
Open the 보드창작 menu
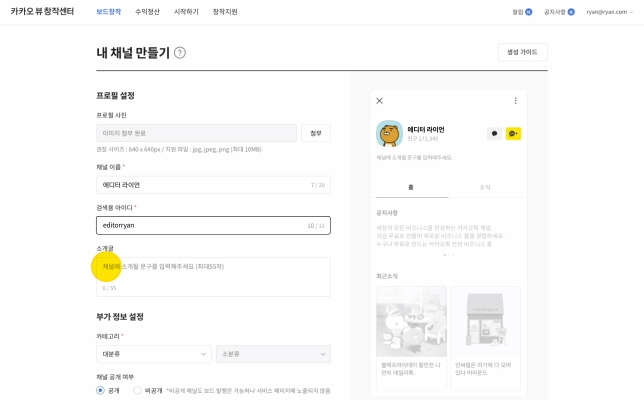click(108, 12)
